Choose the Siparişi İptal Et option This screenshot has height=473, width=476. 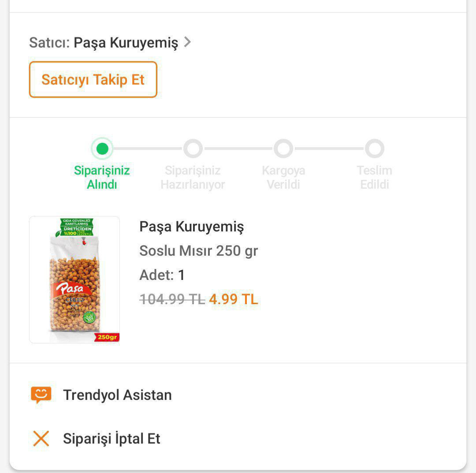point(112,439)
